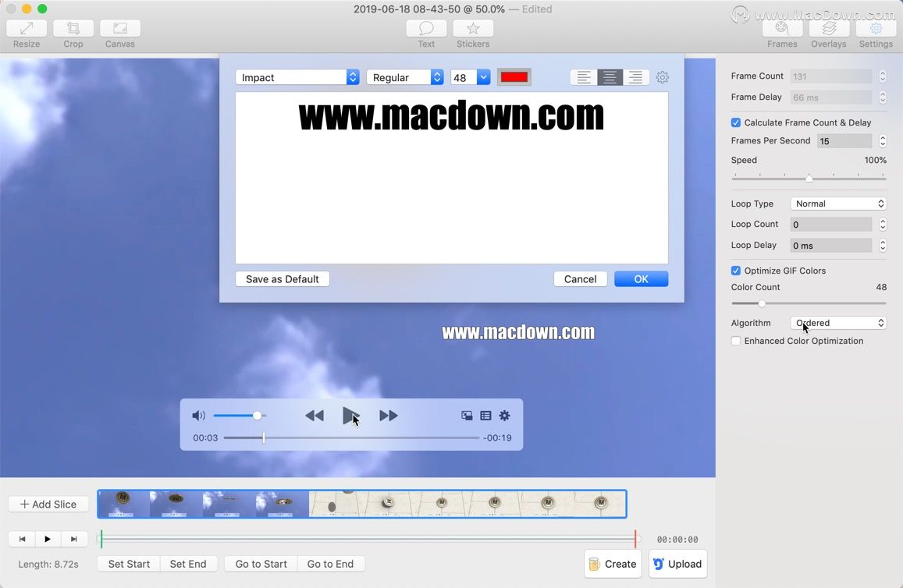The height and width of the screenshot is (588, 903).
Task: Toggle Calculate Frame Count & Delay checkbox
Action: pos(736,122)
